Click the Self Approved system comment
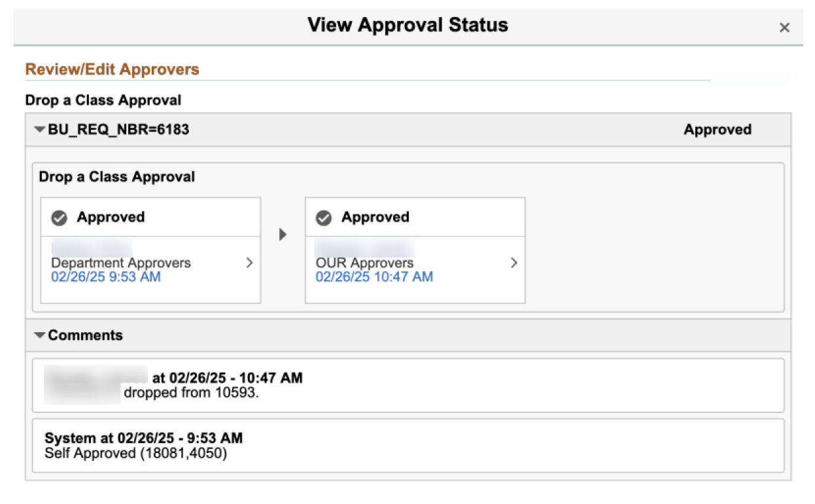815x504 pixels. coord(135,452)
